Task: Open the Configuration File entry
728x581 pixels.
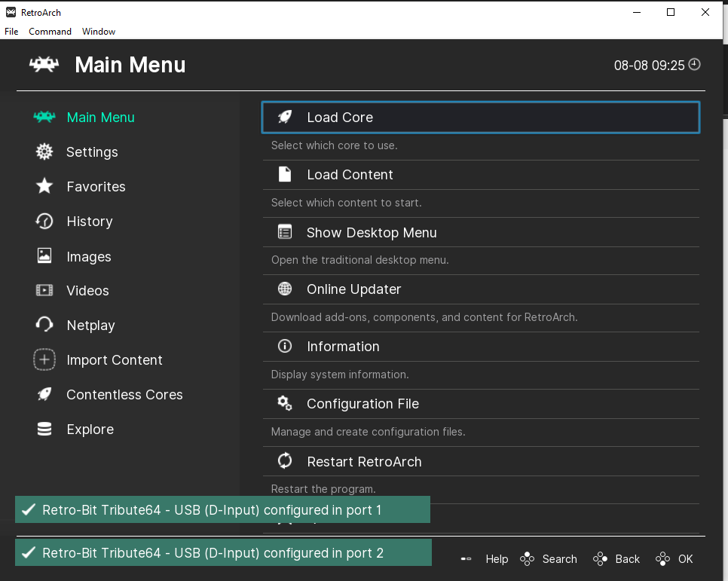Action: (481, 404)
